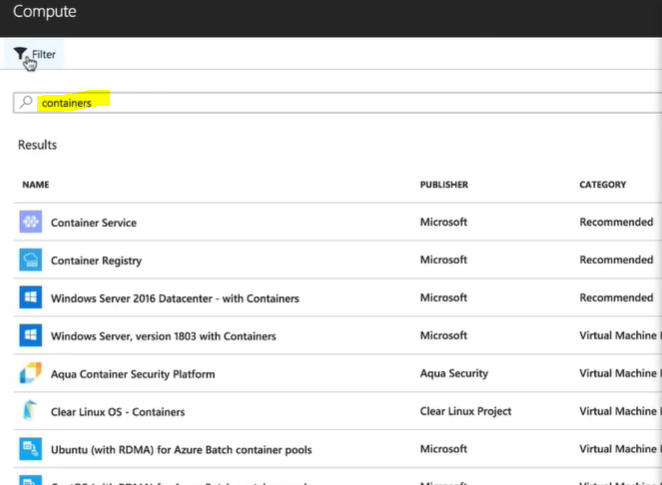This screenshot has width=662, height=485.
Task: Sort by the NAME column header
Action: click(36, 184)
